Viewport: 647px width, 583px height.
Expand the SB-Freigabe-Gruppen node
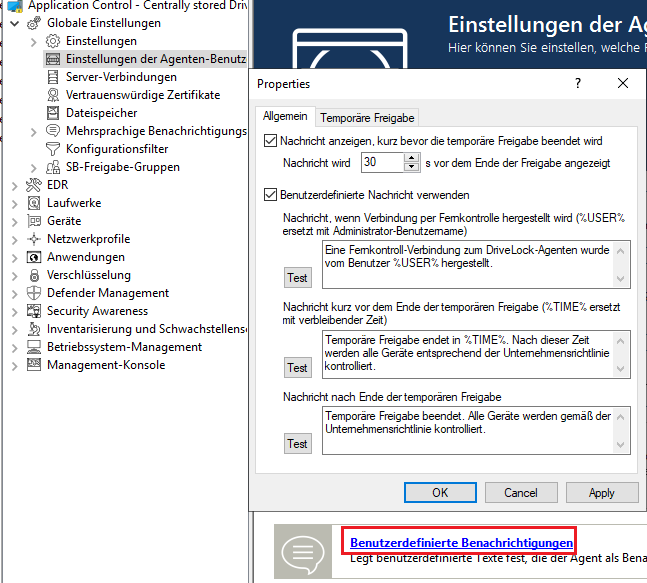coord(34,168)
